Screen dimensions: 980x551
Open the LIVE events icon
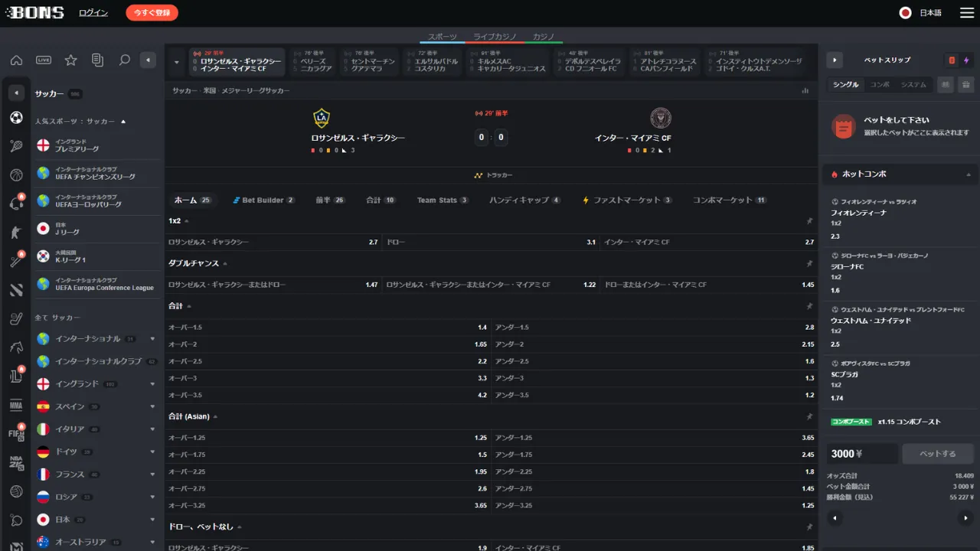coord(44,60)
